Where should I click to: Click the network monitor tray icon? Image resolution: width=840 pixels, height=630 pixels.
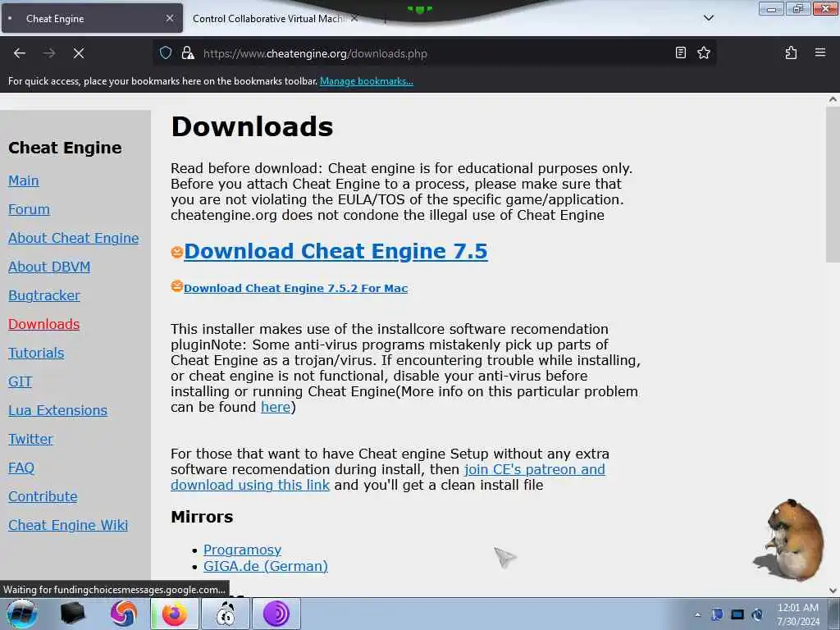tap(737, 614)
